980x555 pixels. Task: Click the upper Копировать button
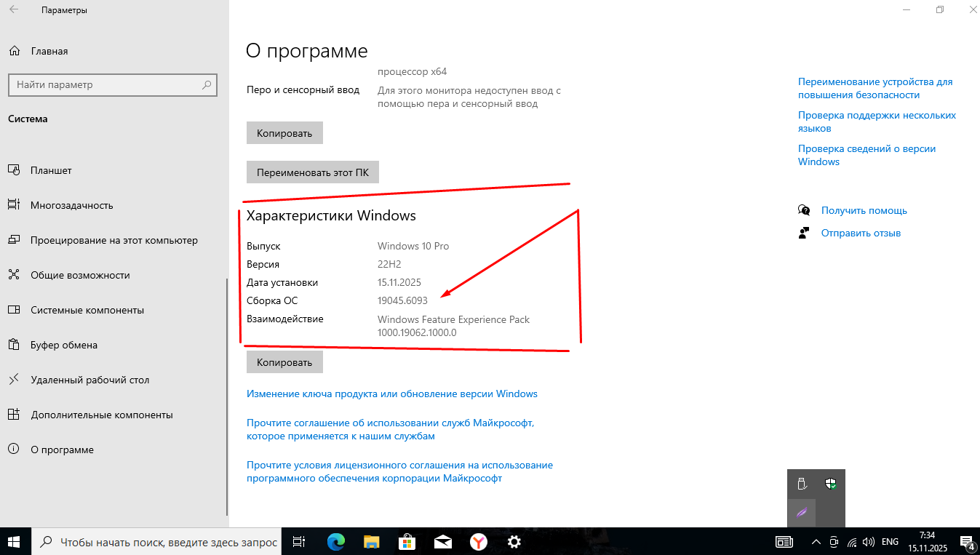[x=284, y=133]
